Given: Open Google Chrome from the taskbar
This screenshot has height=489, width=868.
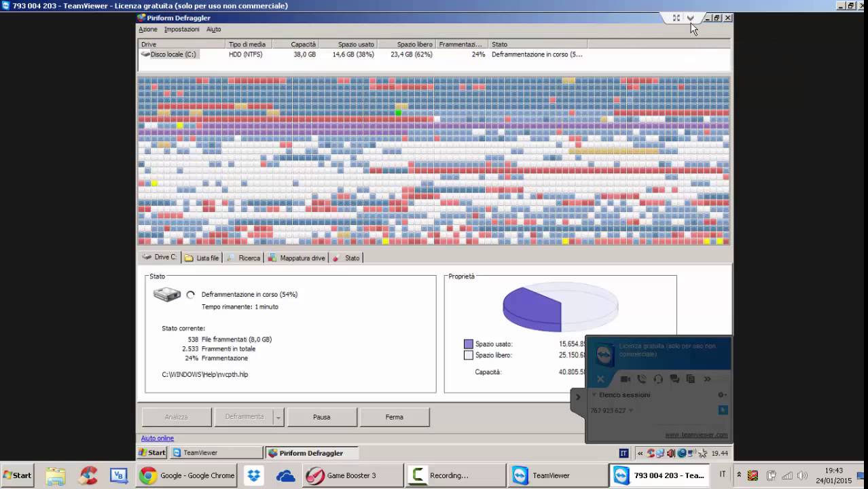Looking at the screenshot, I should coord(187,475).
